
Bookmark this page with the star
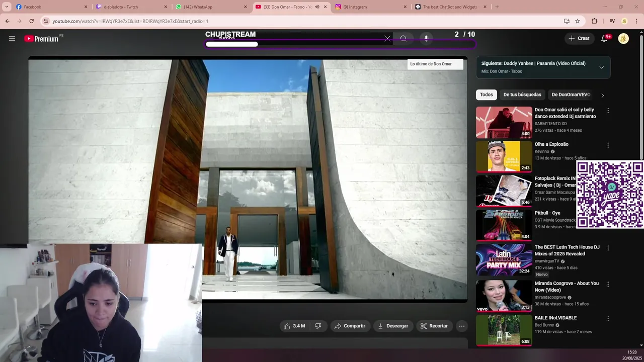[578, 21]
